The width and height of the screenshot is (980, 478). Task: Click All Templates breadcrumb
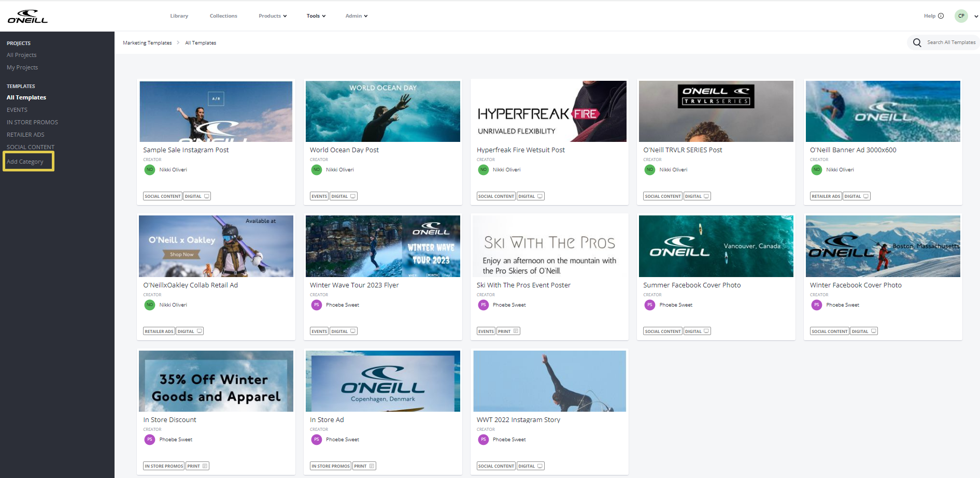click(201, 43)
